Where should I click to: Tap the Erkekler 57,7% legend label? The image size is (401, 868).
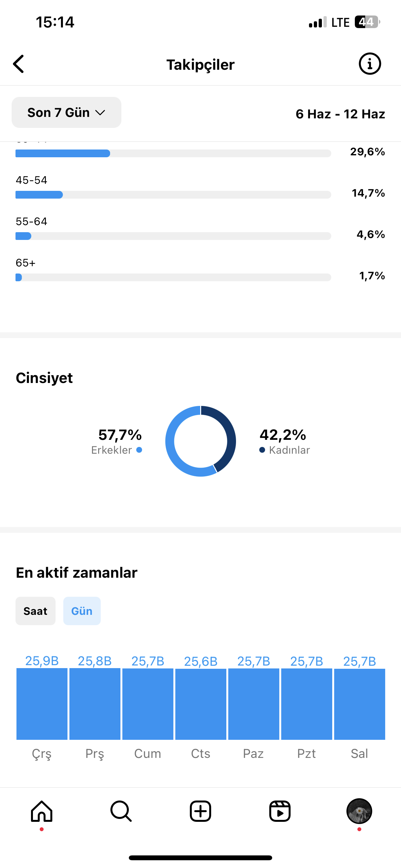pos(117,441)
